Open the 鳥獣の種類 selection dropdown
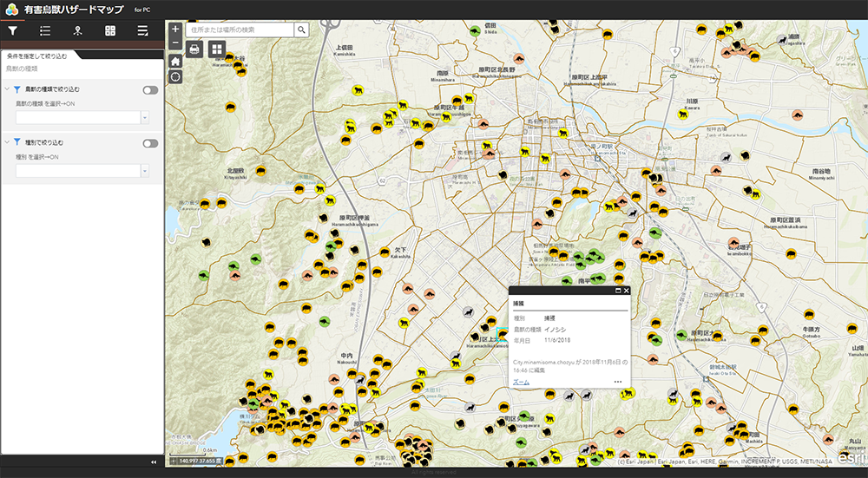The image size is (868, 478). [x=145, y=117]
